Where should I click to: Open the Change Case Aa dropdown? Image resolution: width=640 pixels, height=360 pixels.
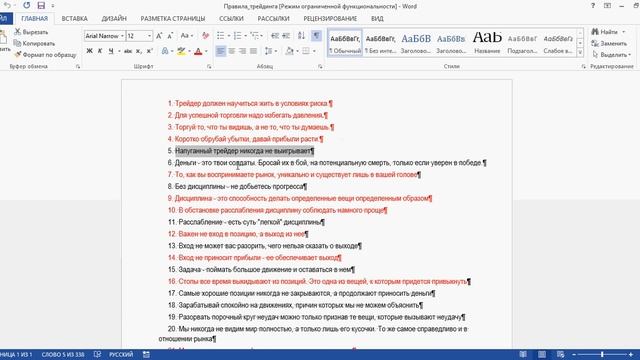187,36
